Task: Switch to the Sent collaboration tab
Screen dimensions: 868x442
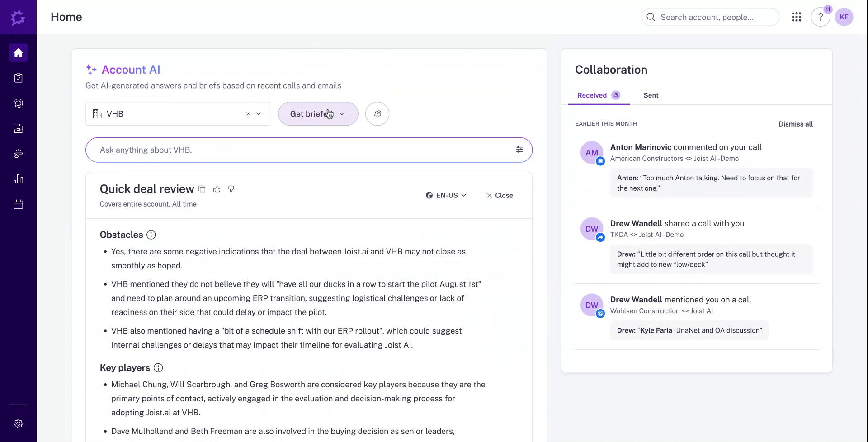Action: point(651,95)
